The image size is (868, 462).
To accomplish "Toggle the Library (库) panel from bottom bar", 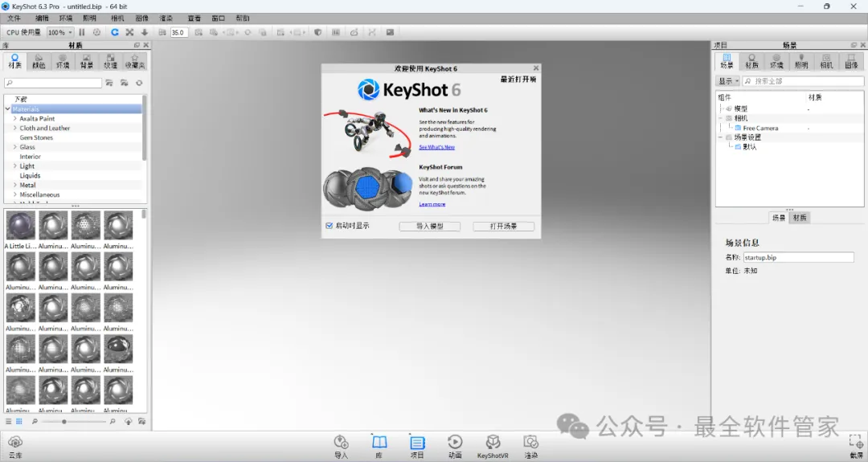I will [x=379, y=446].
